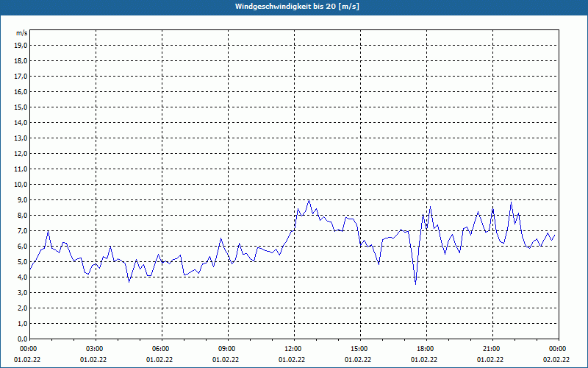Click the '10,0' y-axis value
The width and height of the screenshot is (588, 368).
(21, 185)
